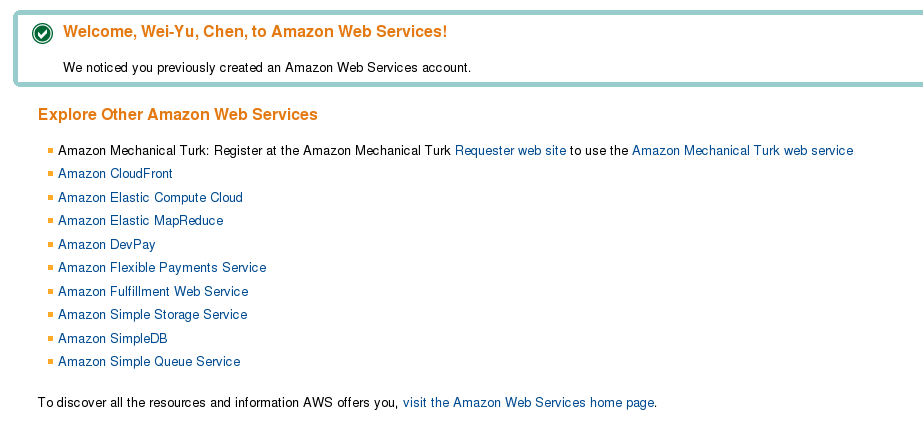Click the Welcome Wei-Yu Chen heading
This screenshot has width=923, height=421.
255,31
